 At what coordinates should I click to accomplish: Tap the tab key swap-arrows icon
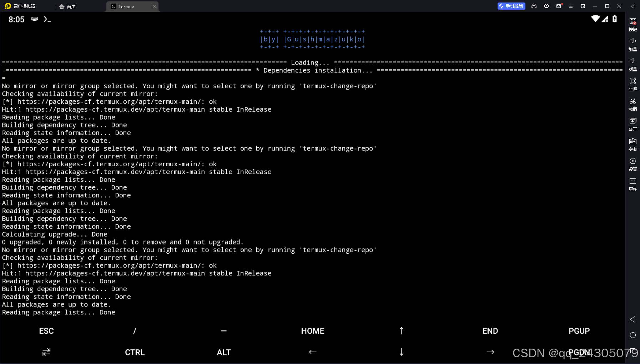click(46, 352)
